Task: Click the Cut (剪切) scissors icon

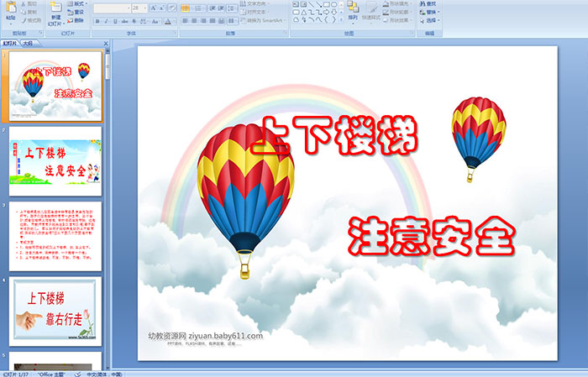Action: click(24, 4)
